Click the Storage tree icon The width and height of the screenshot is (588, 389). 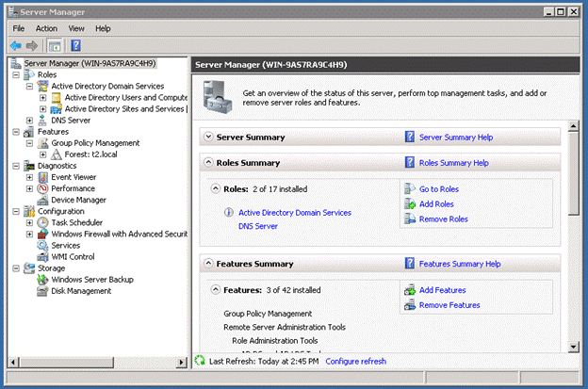point(29,268)
